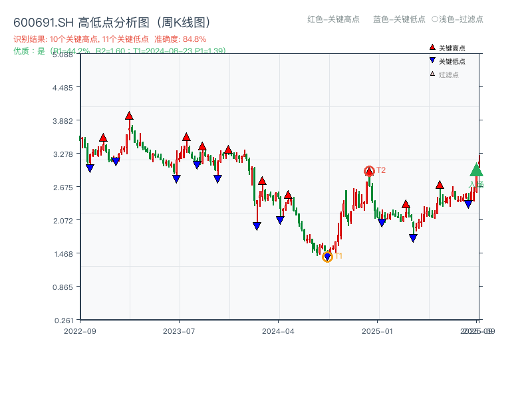Image resolution: width=532 pixels, height=399 pixels.
Task: Click the blue triangle at the 2024-04 dip
Action: [279, 219]
